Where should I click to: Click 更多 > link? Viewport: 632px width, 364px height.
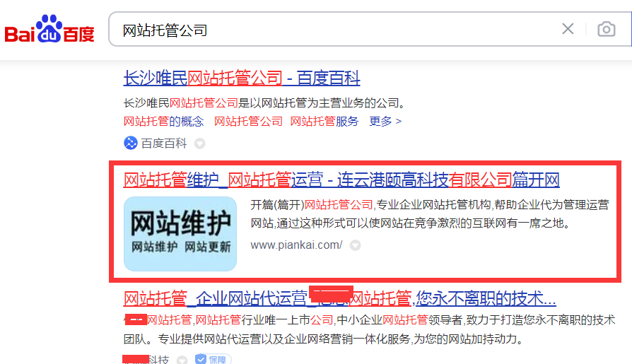(385, 121)
